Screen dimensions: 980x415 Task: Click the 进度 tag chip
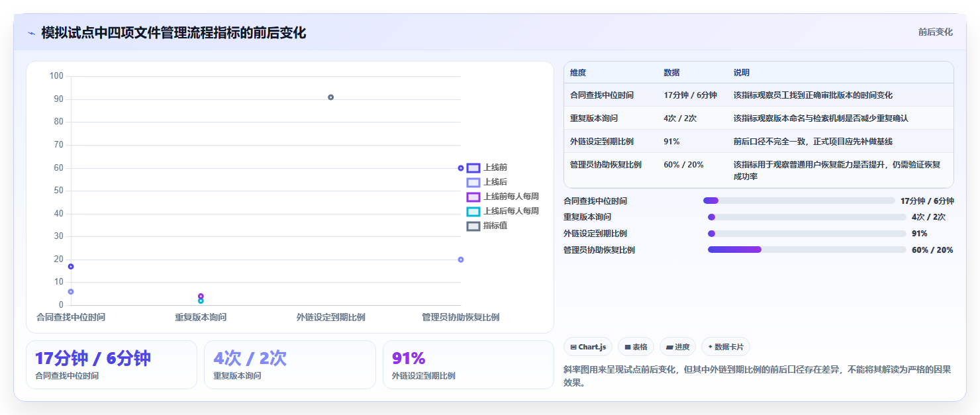677,347
